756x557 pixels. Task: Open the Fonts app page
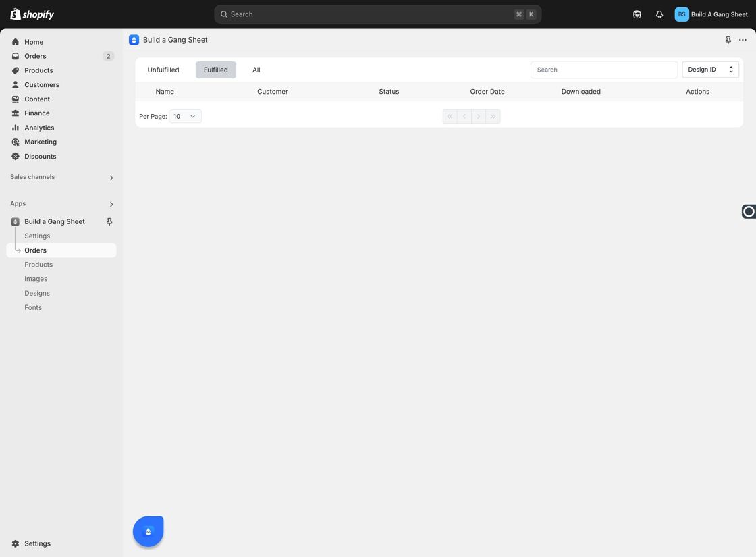click(33, 307)
